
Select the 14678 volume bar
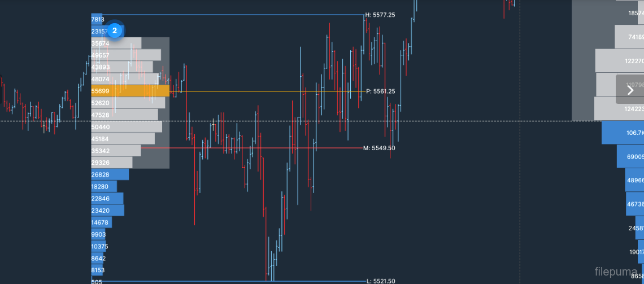click(101, 222)
